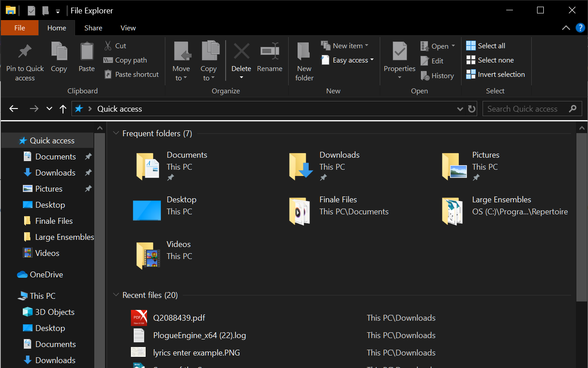Click the Rename ribbon button
588x368 pixels.
point(269,57)
